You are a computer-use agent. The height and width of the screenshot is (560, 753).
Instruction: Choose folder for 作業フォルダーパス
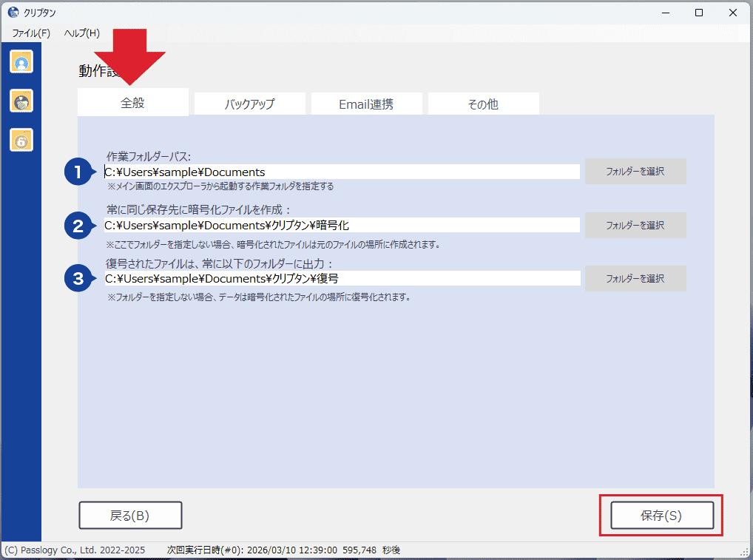[x=635, y=172]
